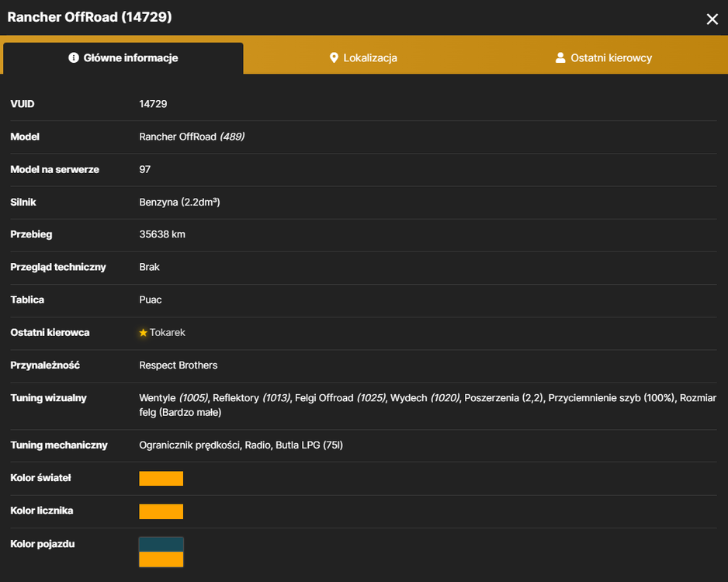This screenshot has height=582, width=728.
Task: Click the Ostatni kierowca label
Action: 50,332
